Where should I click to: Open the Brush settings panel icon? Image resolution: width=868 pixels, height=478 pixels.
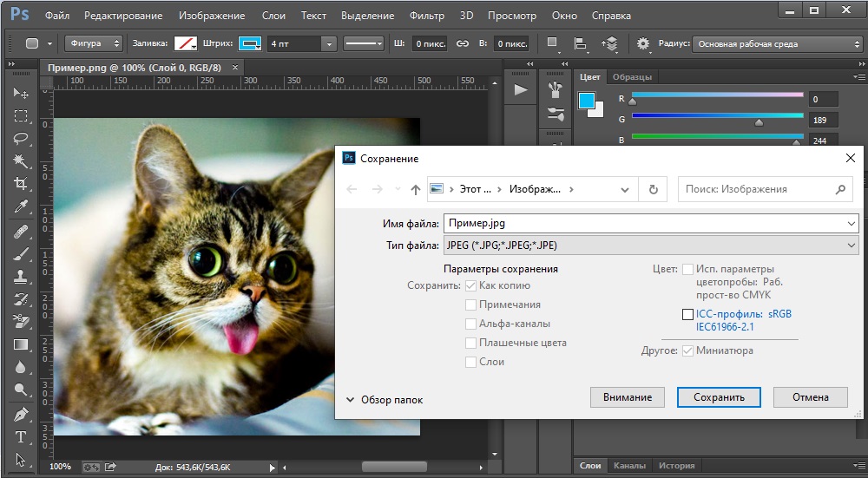tap(556, 114)
